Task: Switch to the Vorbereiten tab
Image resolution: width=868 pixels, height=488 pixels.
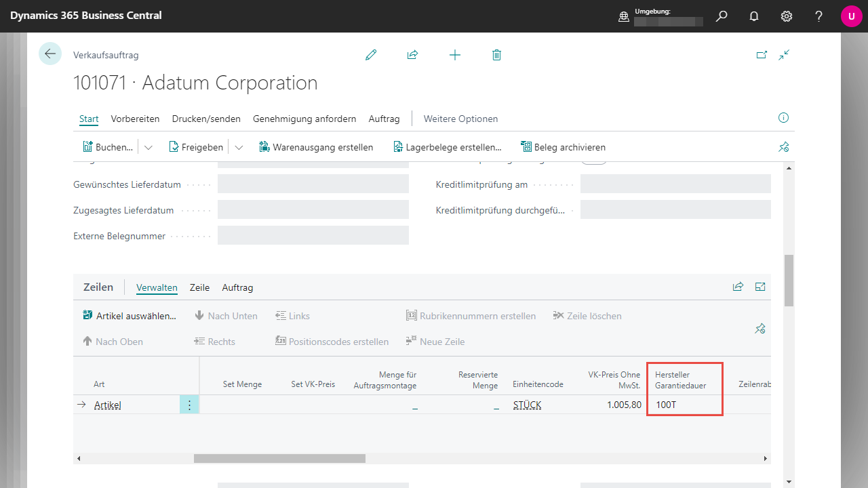Action: point(135,119)
